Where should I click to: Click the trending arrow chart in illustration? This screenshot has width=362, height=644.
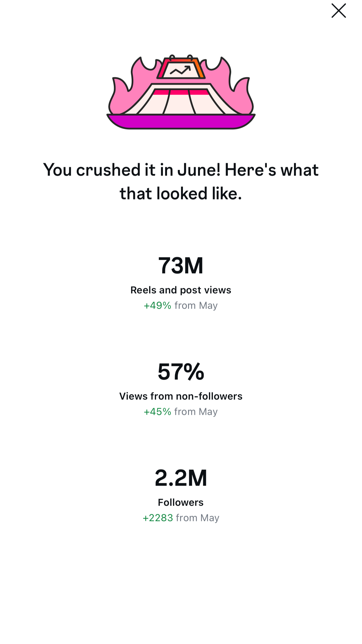(180, 70)
